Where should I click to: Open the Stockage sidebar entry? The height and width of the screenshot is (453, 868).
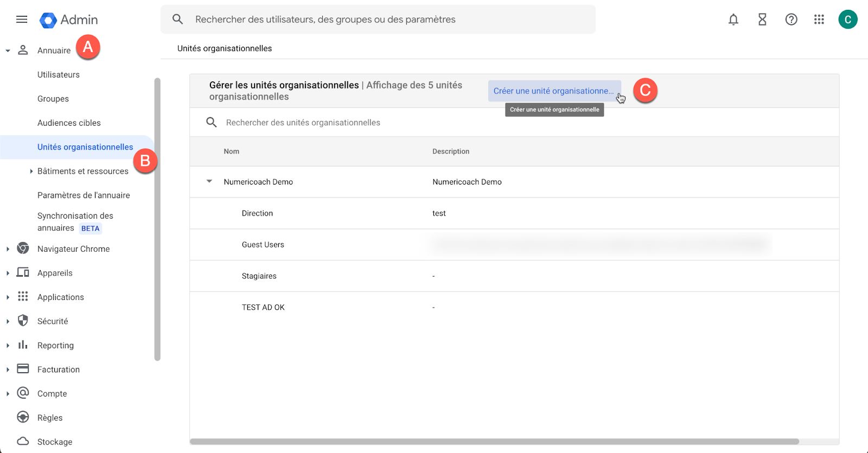tap(55, 442)
